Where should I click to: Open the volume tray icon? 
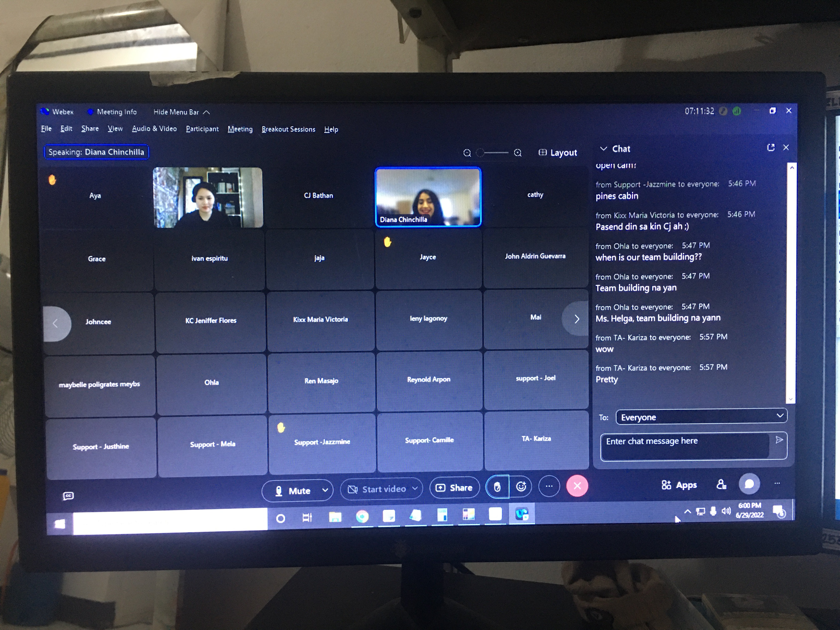pos(726,511)
